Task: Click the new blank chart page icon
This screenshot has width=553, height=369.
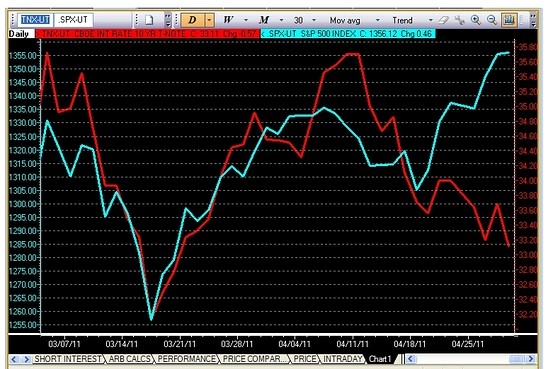Action: (149, 20)
